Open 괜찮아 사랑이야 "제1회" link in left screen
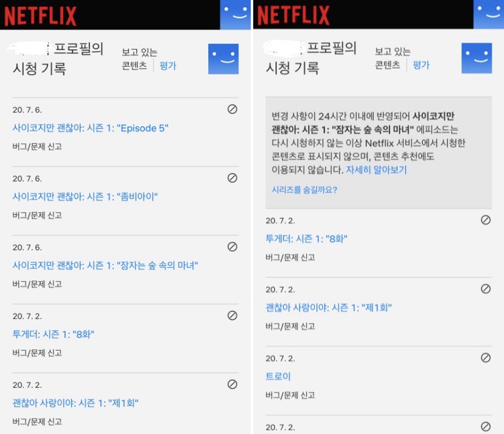 [x=75, y=403]
